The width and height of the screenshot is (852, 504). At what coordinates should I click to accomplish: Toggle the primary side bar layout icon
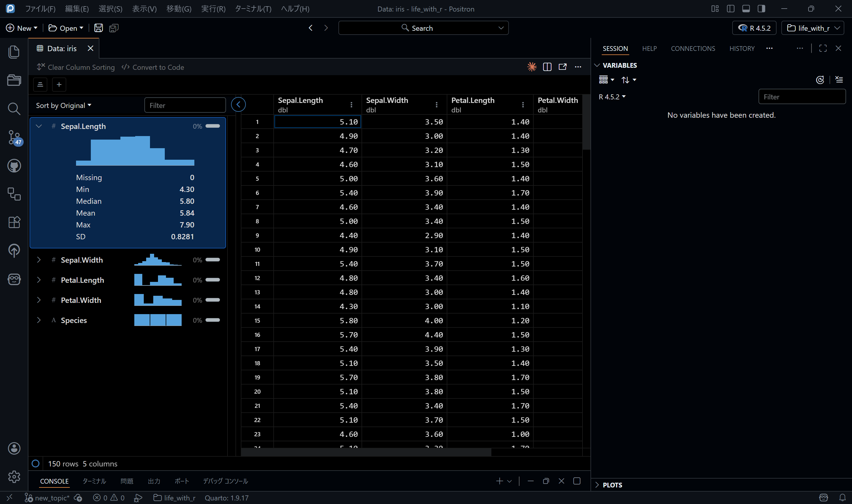tap(730, 9)
